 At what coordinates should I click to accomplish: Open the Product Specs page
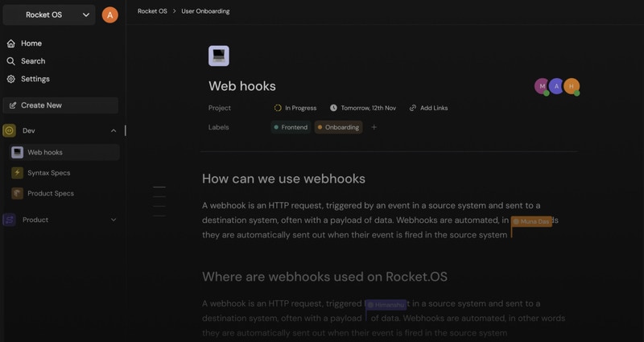point(50,193)
